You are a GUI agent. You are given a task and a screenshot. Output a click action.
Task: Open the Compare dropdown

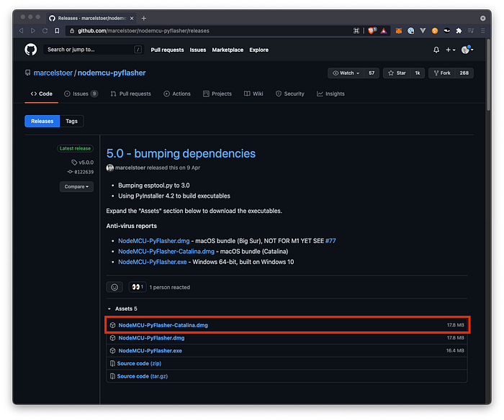coord(76,186)
